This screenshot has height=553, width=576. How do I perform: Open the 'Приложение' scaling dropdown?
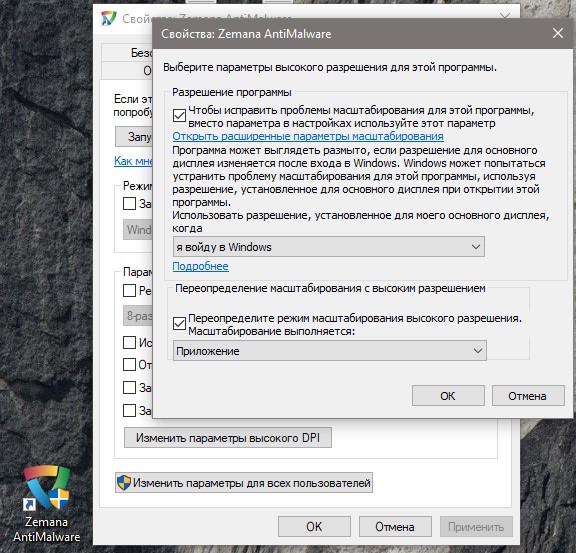330,351
